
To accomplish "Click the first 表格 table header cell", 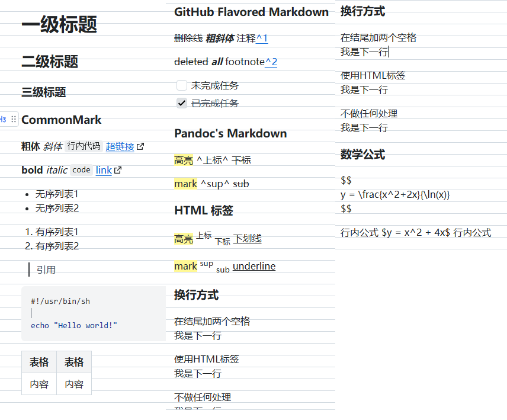I will [39, 362].
